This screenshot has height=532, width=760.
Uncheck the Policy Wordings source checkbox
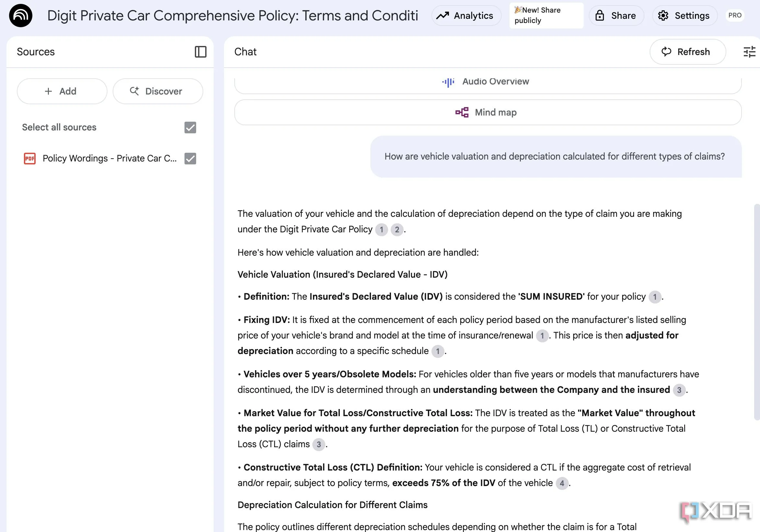click(190, 159)
